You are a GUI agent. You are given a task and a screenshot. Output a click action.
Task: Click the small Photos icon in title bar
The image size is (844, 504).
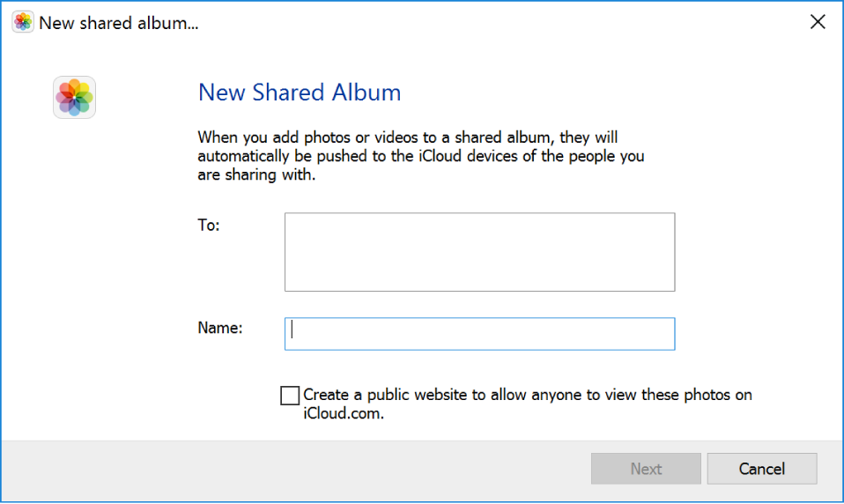pos(23,23)
